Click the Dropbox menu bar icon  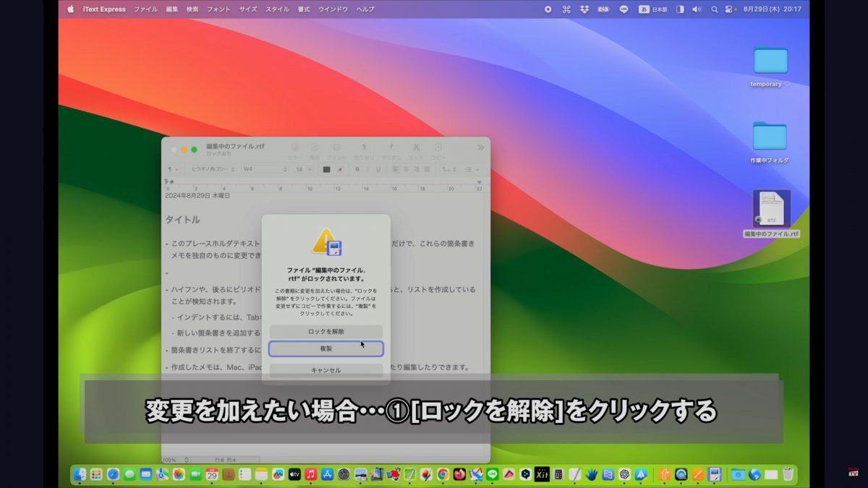click(x=584, y=9)
